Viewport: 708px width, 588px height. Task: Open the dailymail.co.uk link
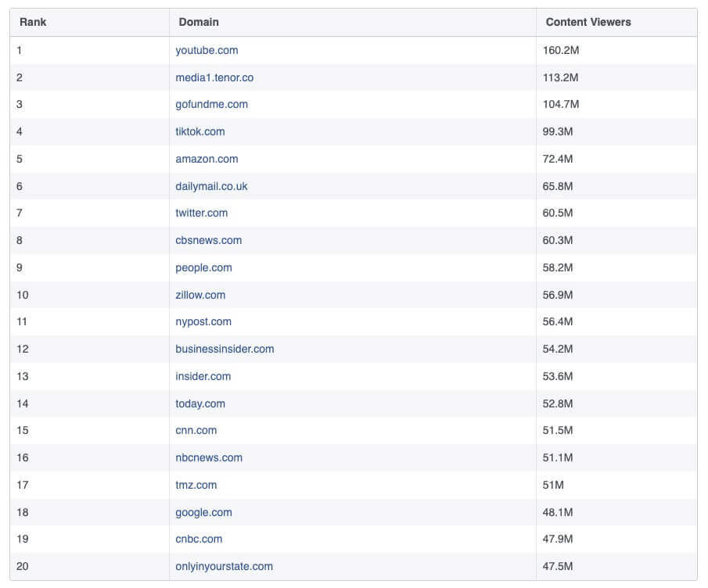coord(211,186)
